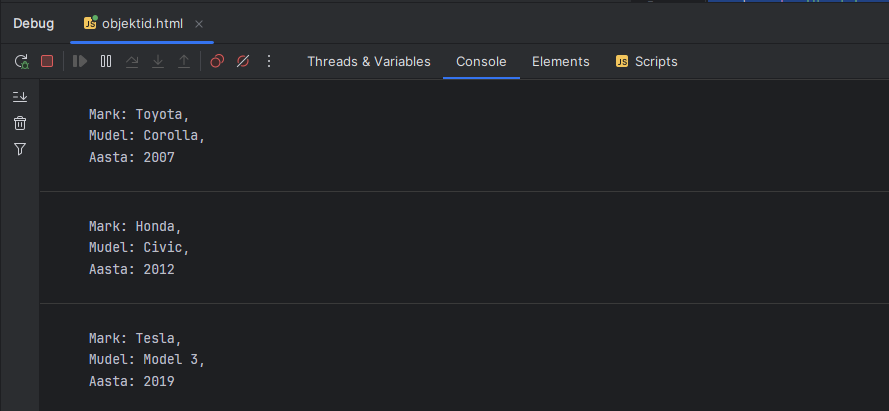Click the Step Over icon
The width and height of the screenshot is (889, 411).
pos(132,62)
